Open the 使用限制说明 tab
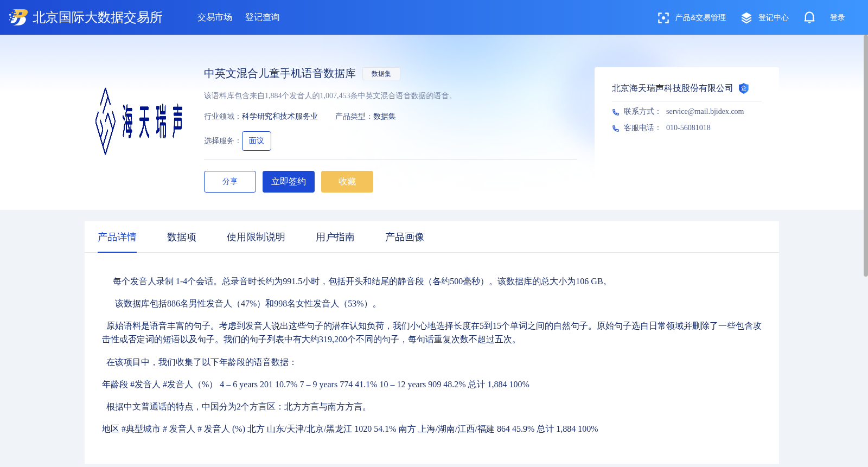This screenshot has height=467, width=868. click(x=256, y=237)
